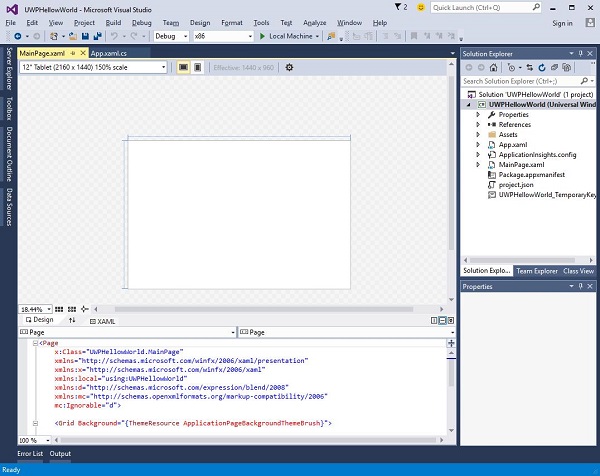Select MainPage.xaml in Solution Explorer
This screenshot has height=476, width=600.
point(520,164)
